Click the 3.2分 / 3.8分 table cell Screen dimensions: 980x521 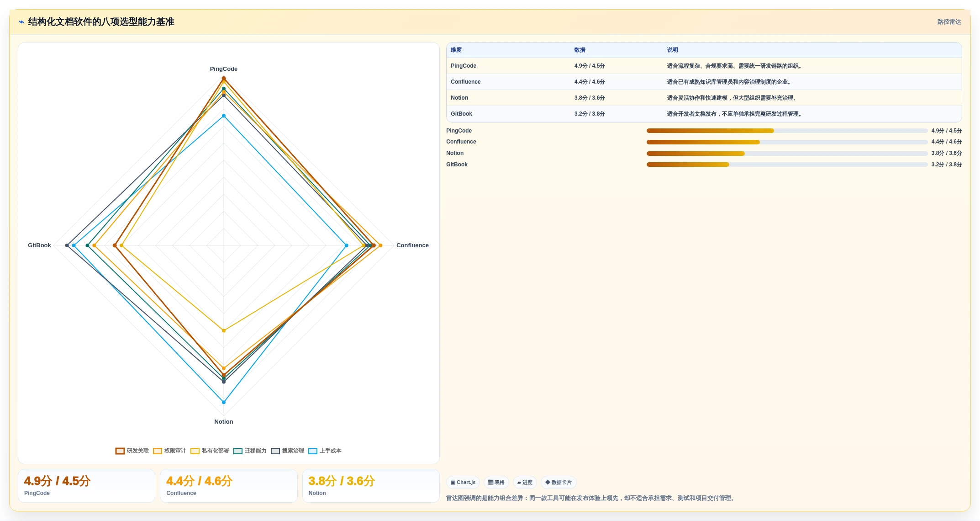click(590, 114)
